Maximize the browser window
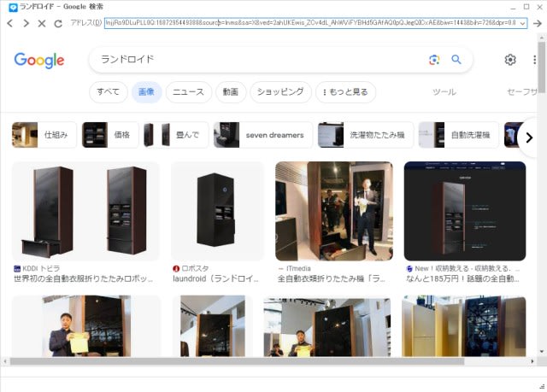The height and width of the screenshot is (392, 547). pos(526,7)
